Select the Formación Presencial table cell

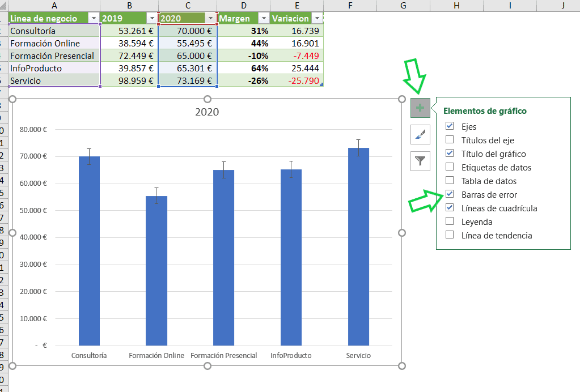pos(54,56)
